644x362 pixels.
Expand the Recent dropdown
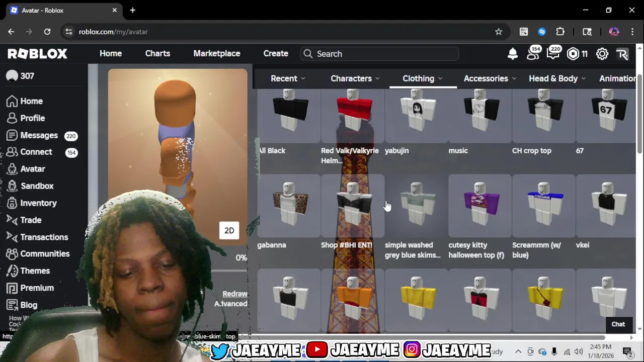pos(288,78)
